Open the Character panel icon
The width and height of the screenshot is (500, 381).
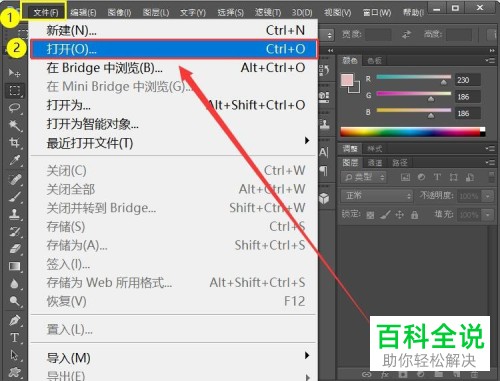coord(324,153)
